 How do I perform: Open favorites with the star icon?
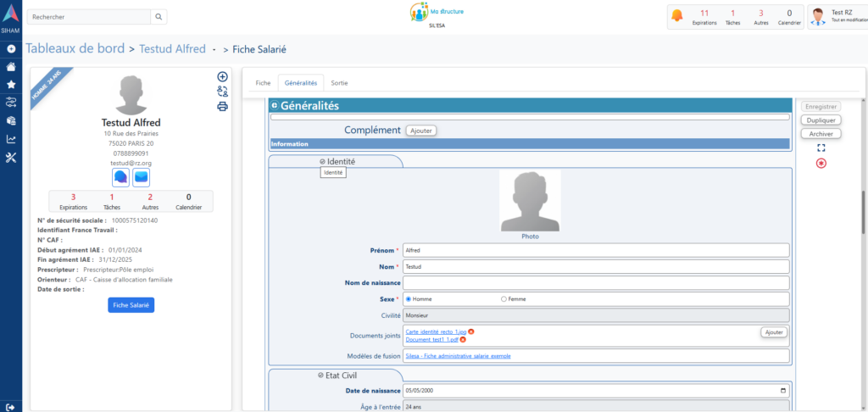point(11,85)
